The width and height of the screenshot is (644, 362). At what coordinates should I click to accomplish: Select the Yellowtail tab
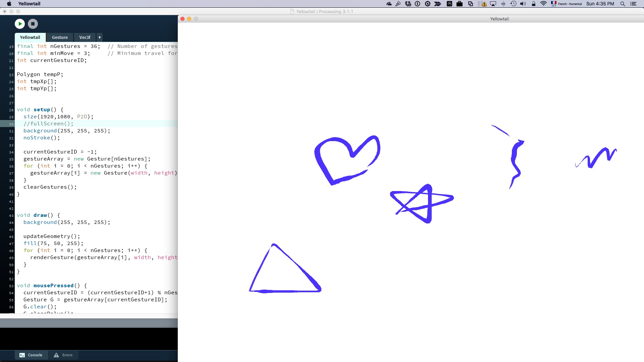pyautogui.click(x=30, y=37)
